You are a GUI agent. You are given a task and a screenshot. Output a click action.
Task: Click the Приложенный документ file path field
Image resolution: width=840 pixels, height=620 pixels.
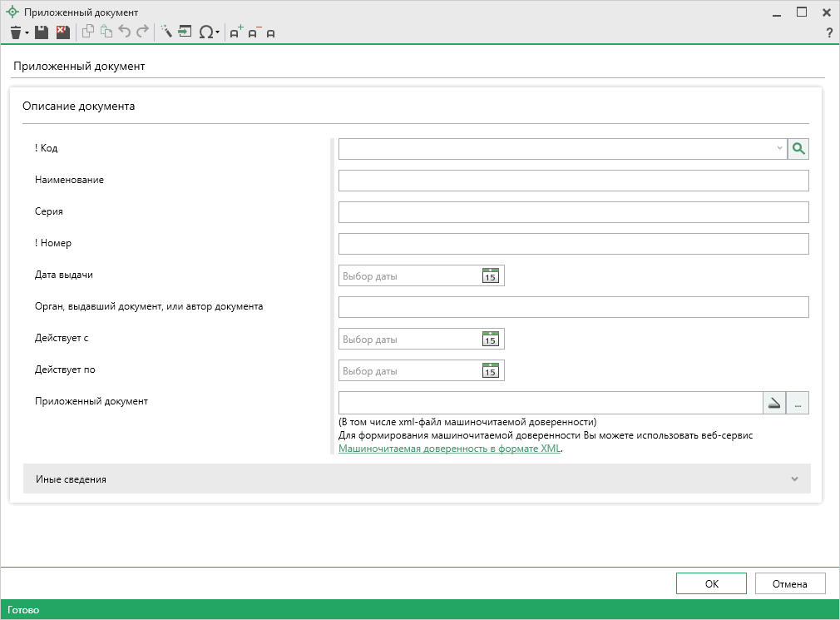coord(551,403)
